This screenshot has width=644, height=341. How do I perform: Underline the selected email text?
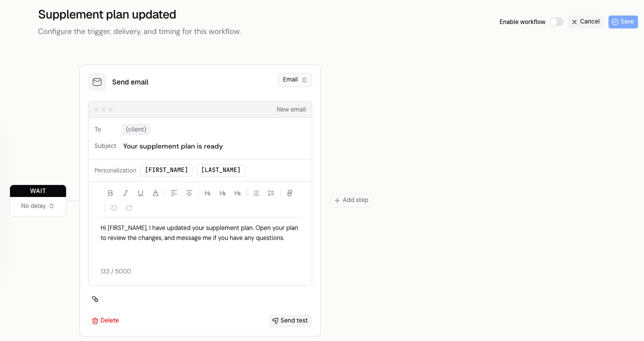[x=141, y=193]
